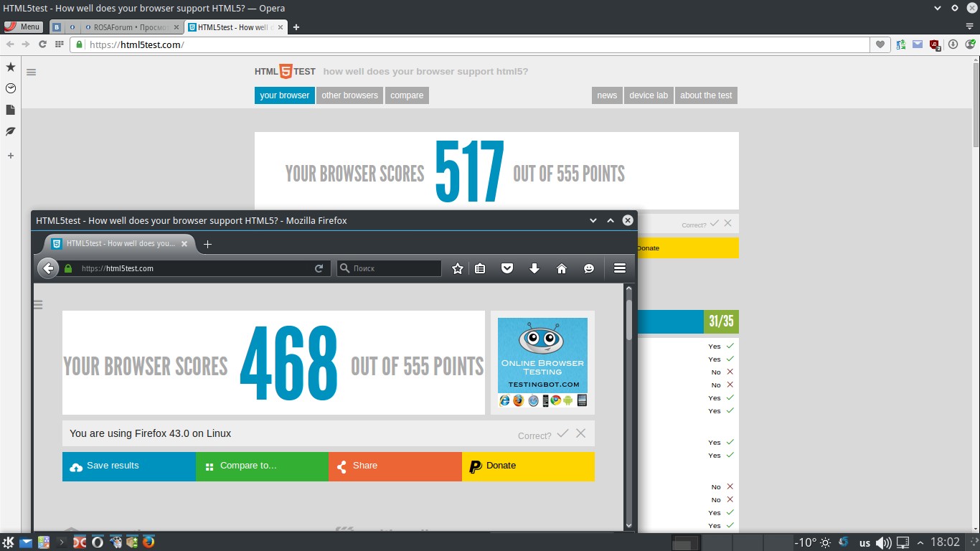The image size is (980, 551).
Task: Save page to Pocket in Firefox
Action: [507, 268]
